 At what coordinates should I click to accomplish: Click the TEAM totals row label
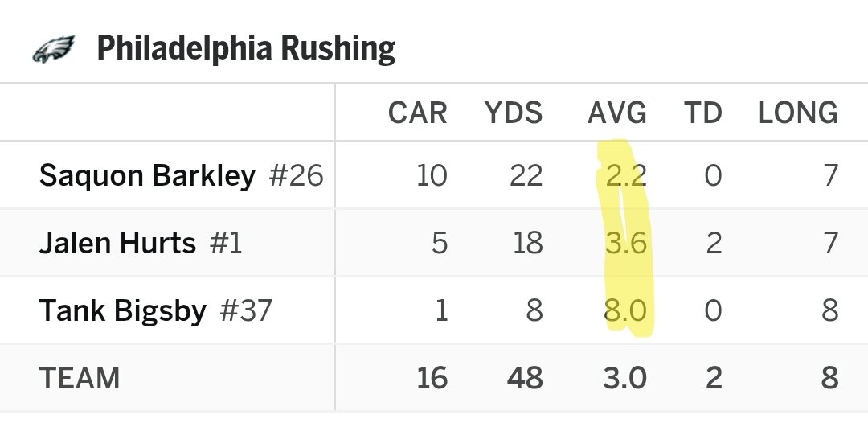click(x=79, y=378)
